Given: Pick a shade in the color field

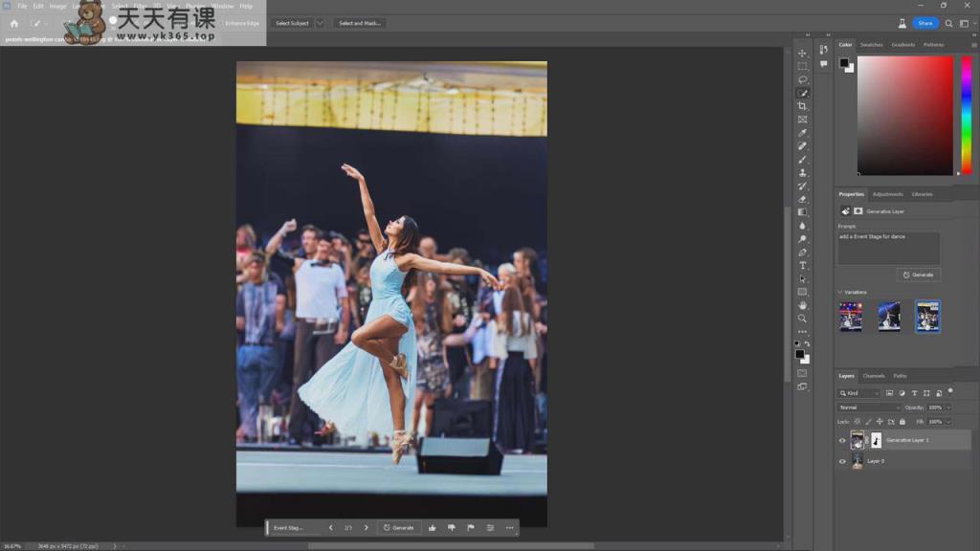Looking at the screenshot, I should coord(905,116).
